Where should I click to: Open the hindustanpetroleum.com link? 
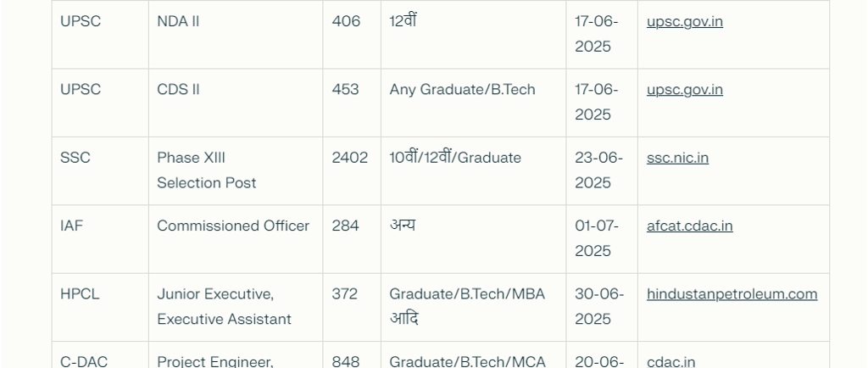pos(732,294)
